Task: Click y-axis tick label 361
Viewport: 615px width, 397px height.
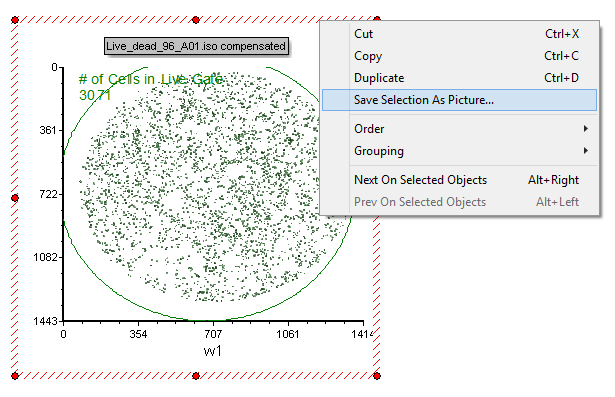Action: pyautogui.click(x=48, y=130)
